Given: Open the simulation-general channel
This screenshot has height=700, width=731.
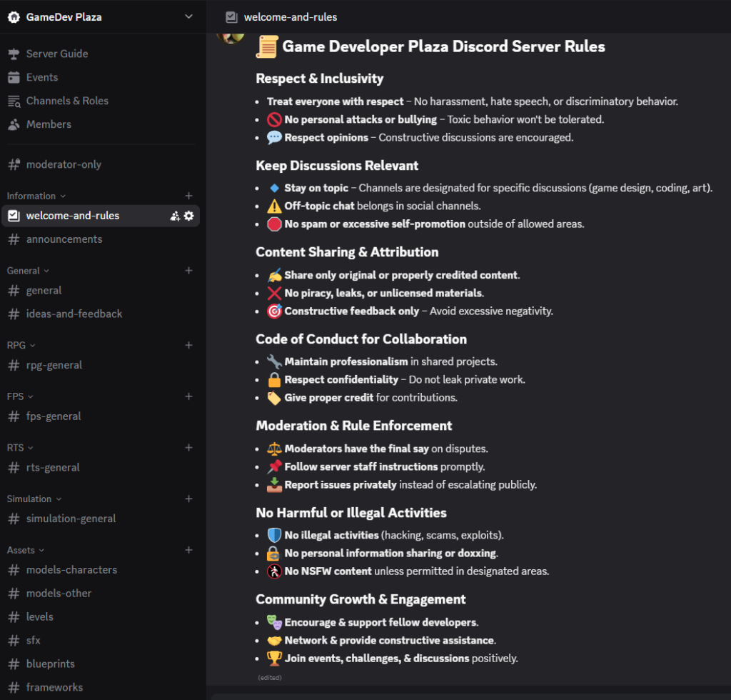Looking at the screenshot, I should [x=101, y=519].
